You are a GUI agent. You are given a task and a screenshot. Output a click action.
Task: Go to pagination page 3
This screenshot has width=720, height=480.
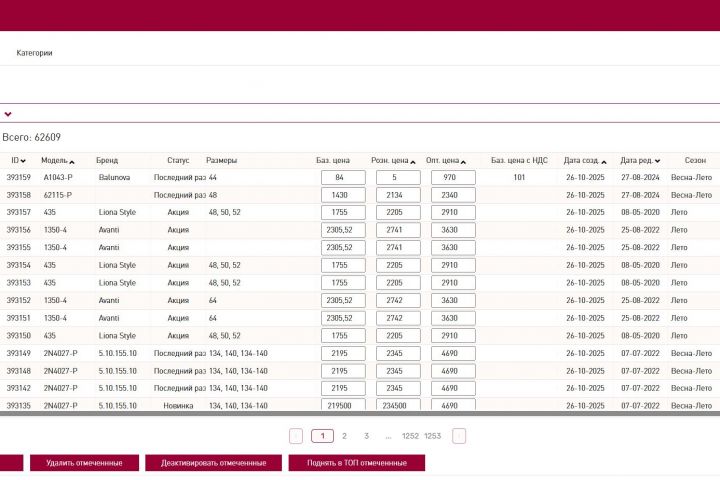(366, 436)
